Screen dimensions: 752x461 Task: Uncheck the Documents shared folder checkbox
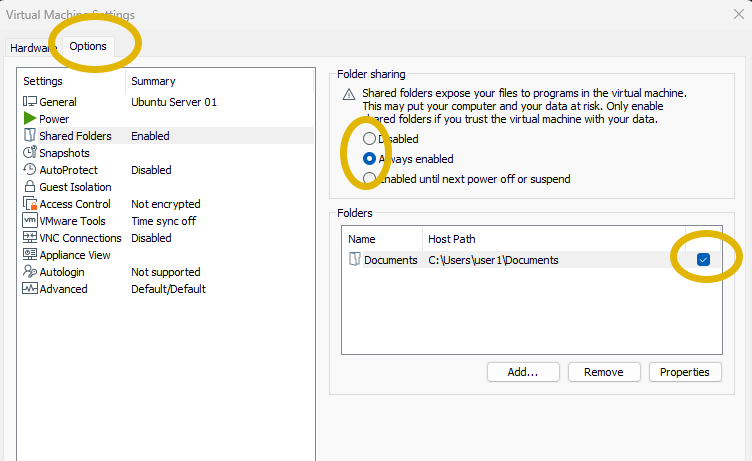pyautogui.click(x=703, y=260)
